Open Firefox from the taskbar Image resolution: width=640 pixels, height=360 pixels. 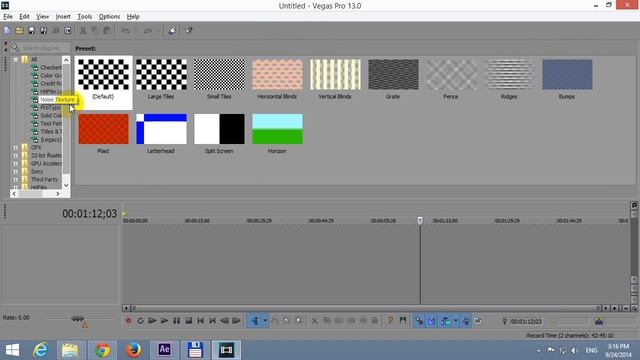tap(133, 350)
